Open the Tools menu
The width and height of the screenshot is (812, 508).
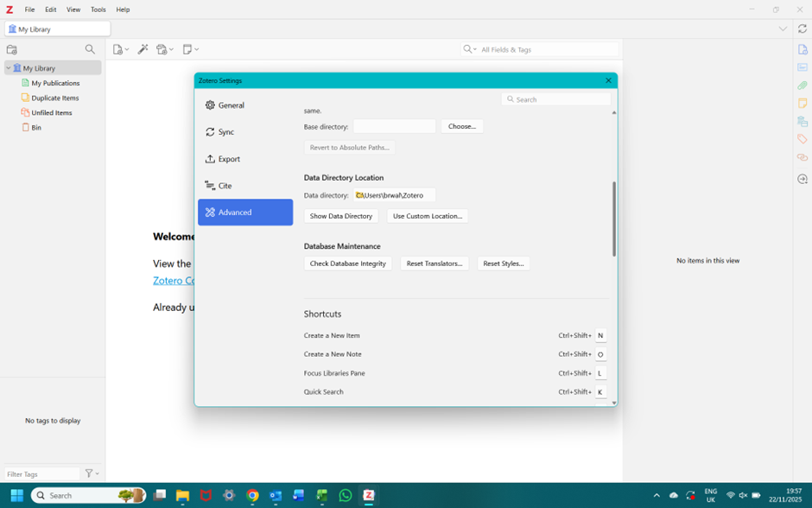(x=98, y=10)
